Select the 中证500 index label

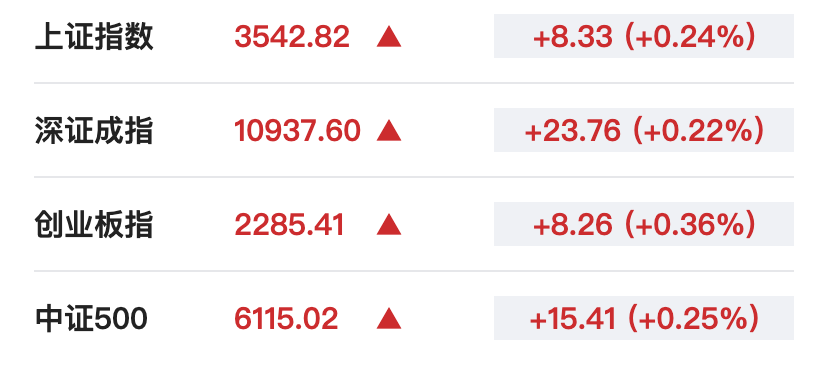(91, 318)
